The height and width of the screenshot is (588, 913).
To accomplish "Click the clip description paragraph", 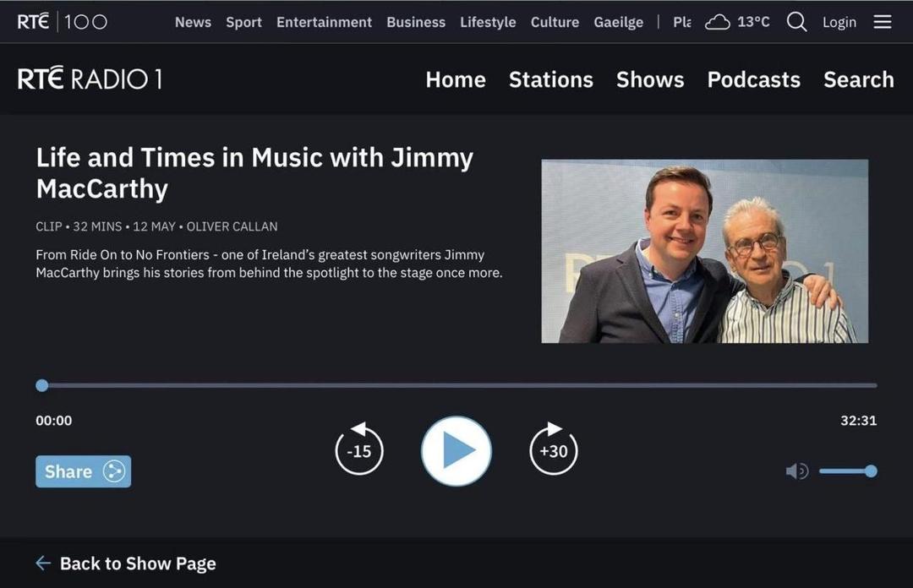I will (269, 264).
